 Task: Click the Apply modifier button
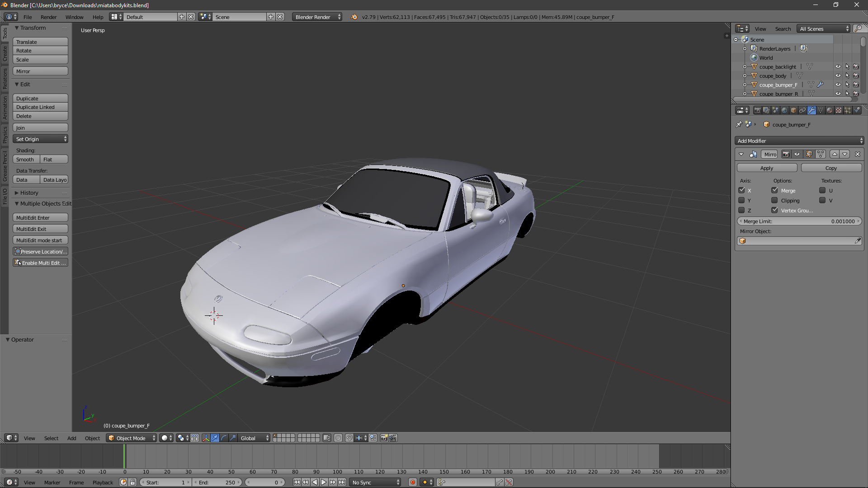point(766,168)
